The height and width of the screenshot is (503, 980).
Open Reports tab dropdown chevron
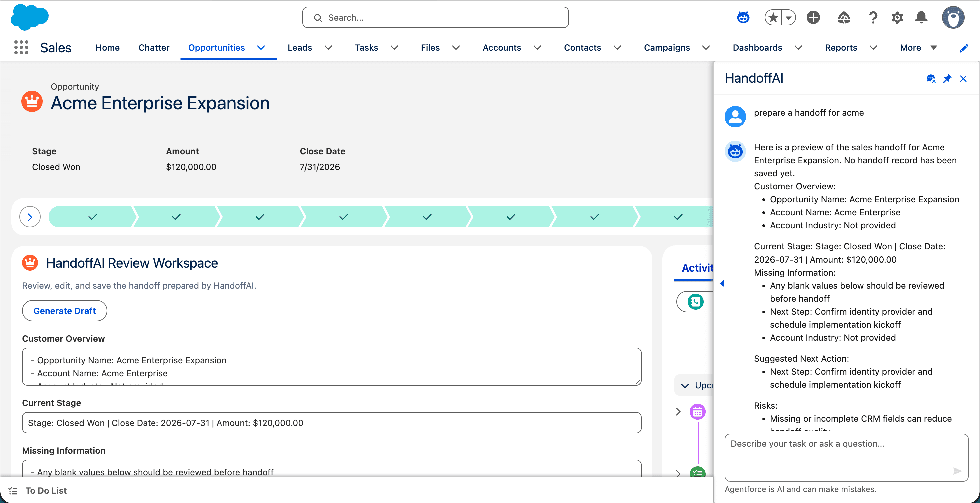coord(873,48)
